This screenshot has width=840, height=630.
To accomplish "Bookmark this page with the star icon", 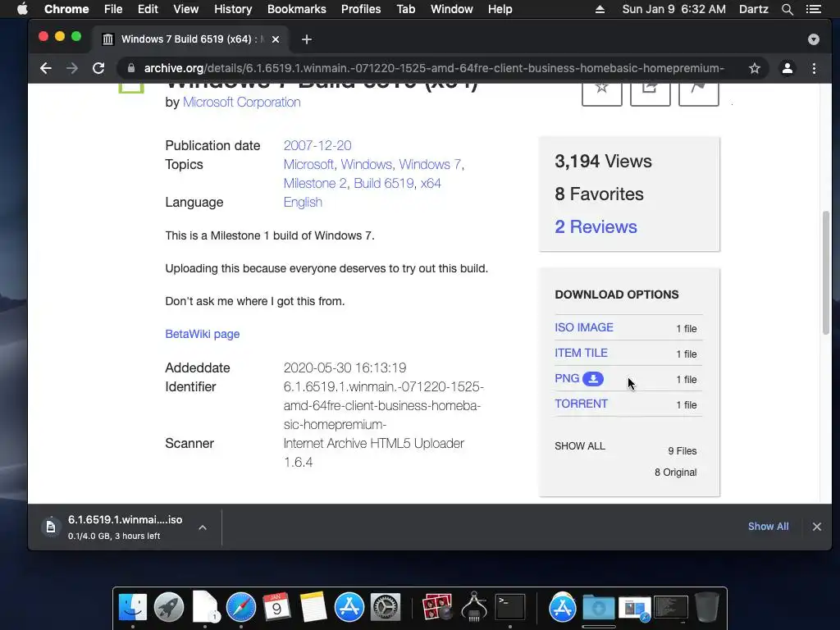I will click(755, 68).
